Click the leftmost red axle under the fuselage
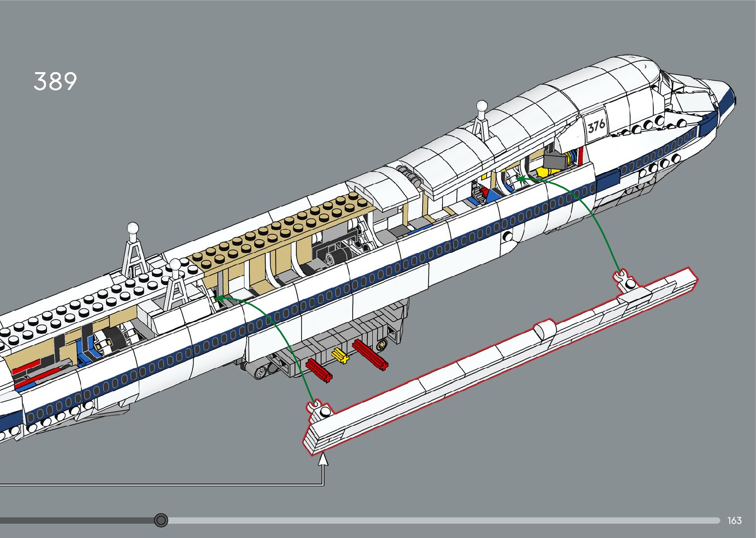 pyautogui.click(x=318, y=370)
